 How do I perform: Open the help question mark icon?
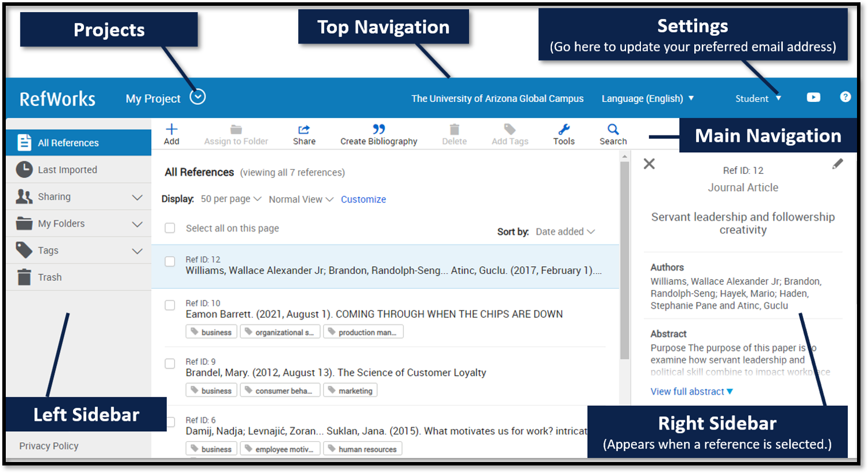(x=845, y=97)
